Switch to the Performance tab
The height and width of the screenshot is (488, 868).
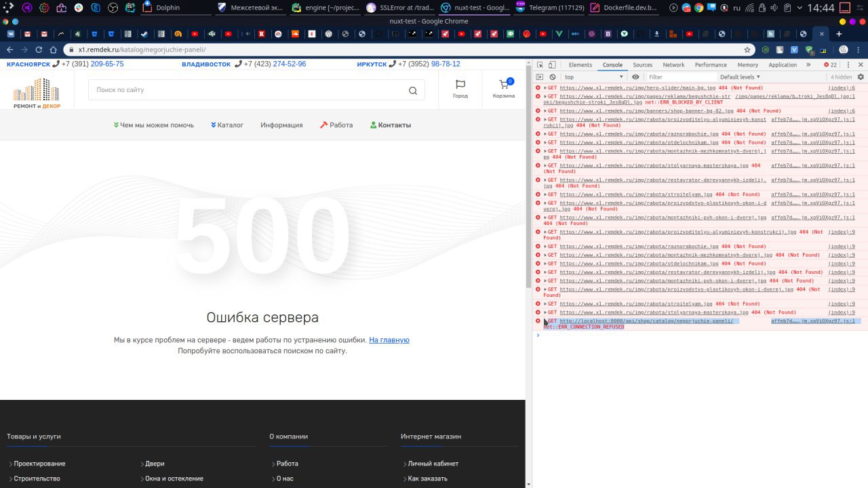(711, 65)
